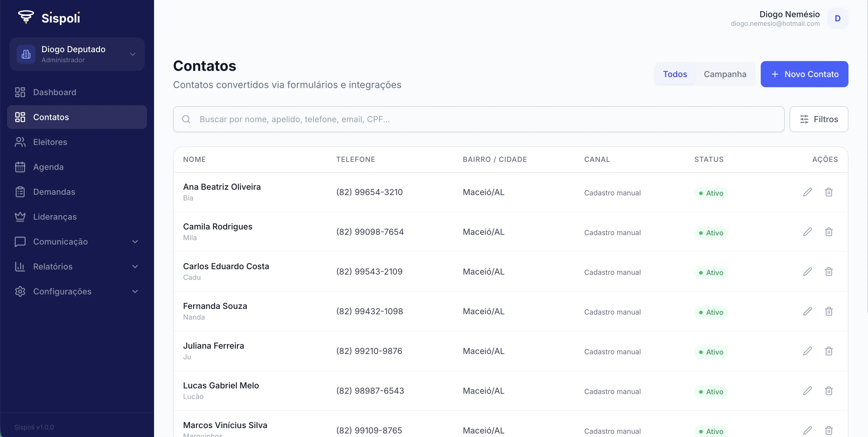The image size is (868, 437).
Task: Expand the Configurações chevron
Action: coord(135,291)
